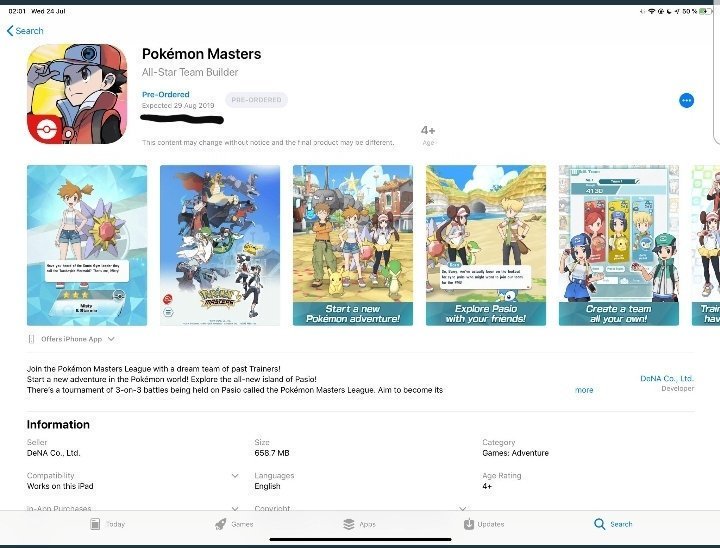Tap the Apps layers icon
The width and height of the screenshot is (720, 548).
point(349,524)
